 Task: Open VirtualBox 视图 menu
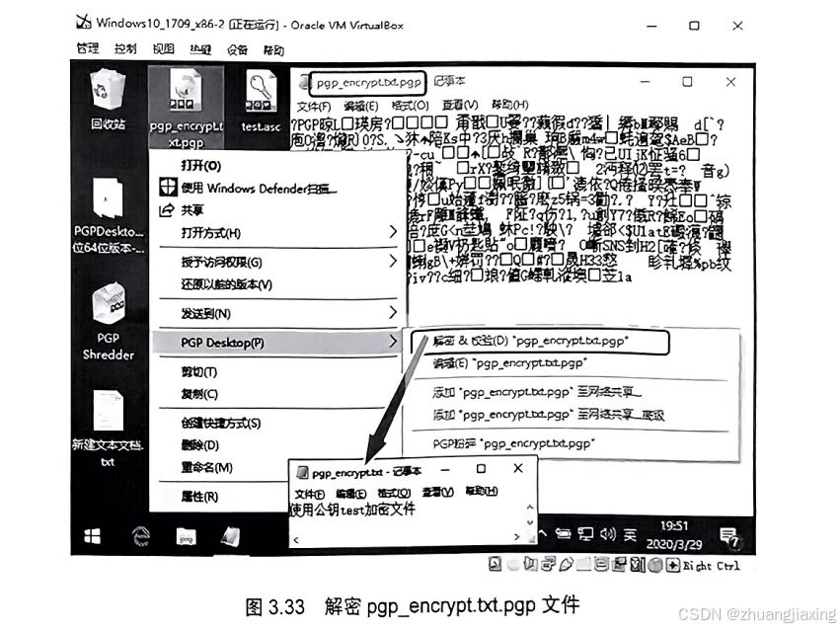[163, 48]
